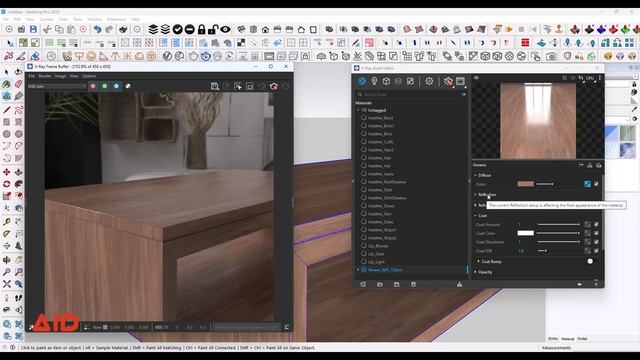Click the delete trash icon below materials list
Screen dimensions: 640x360
pyautogui.click(x=413, y=284)
